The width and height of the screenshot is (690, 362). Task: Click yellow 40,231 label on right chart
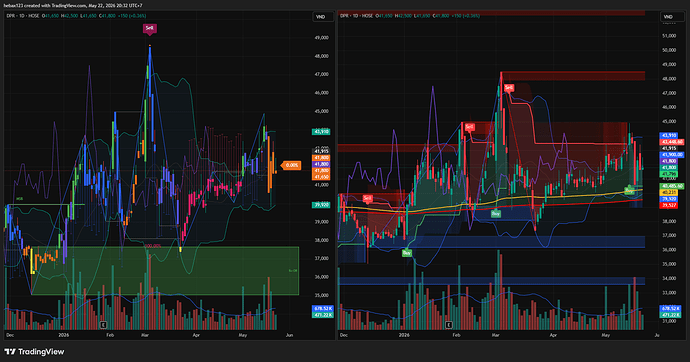[669, 193]
